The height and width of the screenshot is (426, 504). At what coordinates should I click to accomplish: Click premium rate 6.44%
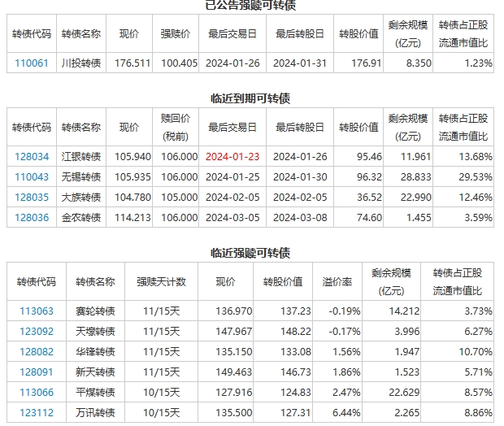[x=346, y=412]
